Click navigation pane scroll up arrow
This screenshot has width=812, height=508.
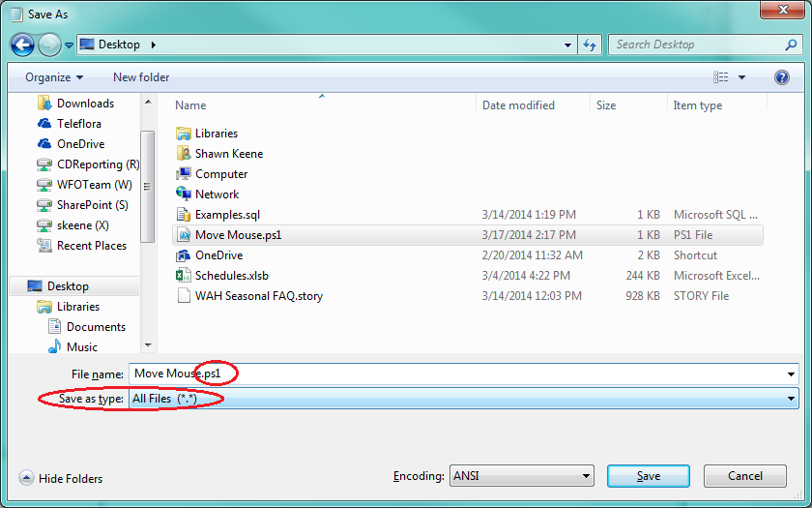click(x=148, y=103)
